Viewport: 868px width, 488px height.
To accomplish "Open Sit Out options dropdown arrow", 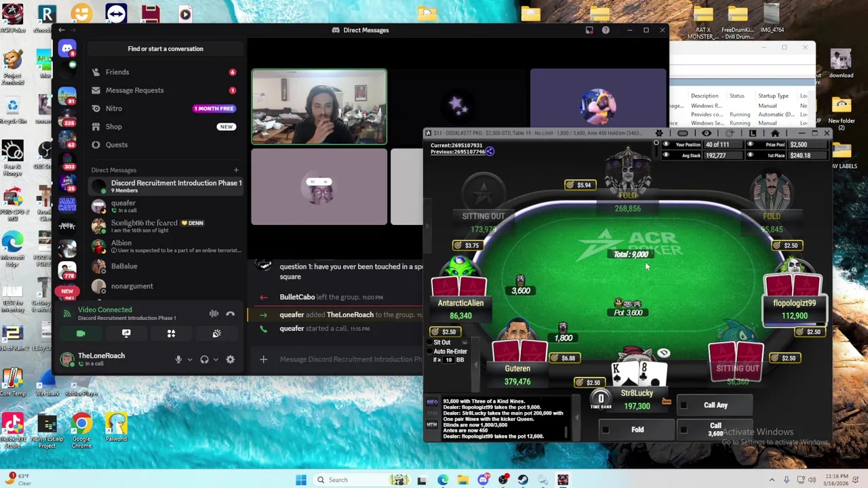I will point(465,343).
